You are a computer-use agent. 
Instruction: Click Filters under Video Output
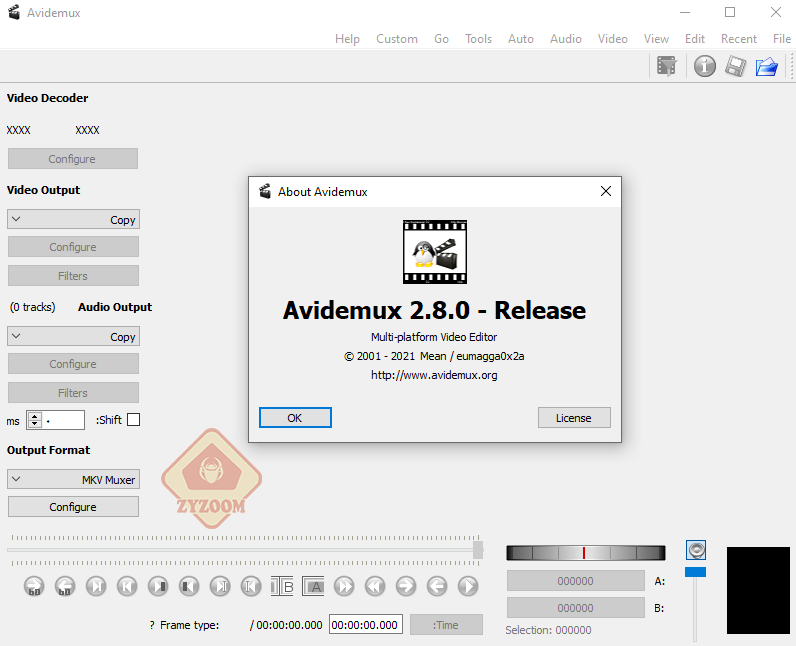[73, 276]
